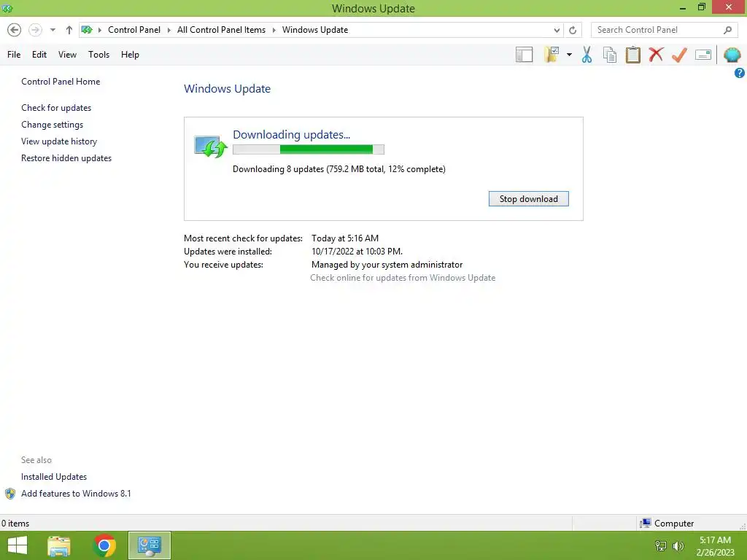Go back with the Back arrow
The width and height of the screenshot is (747, 560).
point(15,30)
